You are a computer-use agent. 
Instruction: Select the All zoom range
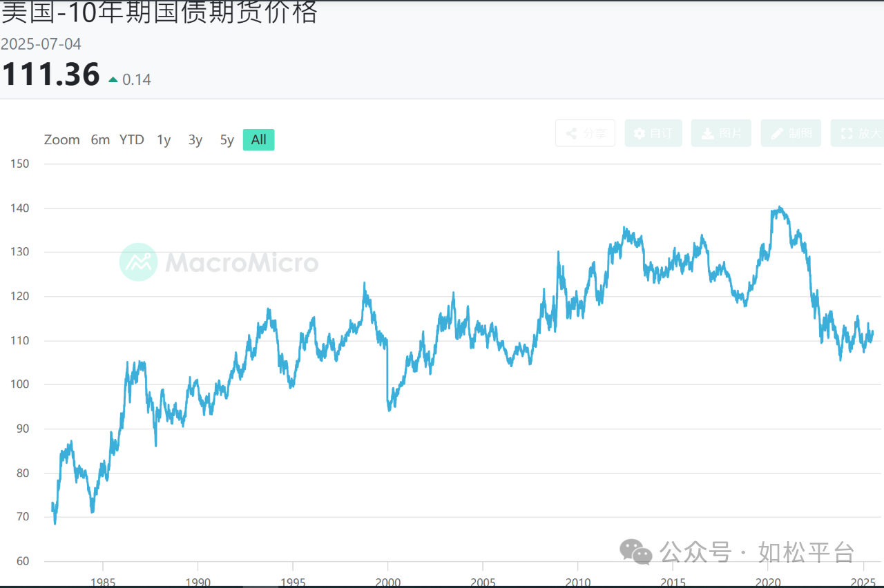pyautogui.click(x=259, y=140)
